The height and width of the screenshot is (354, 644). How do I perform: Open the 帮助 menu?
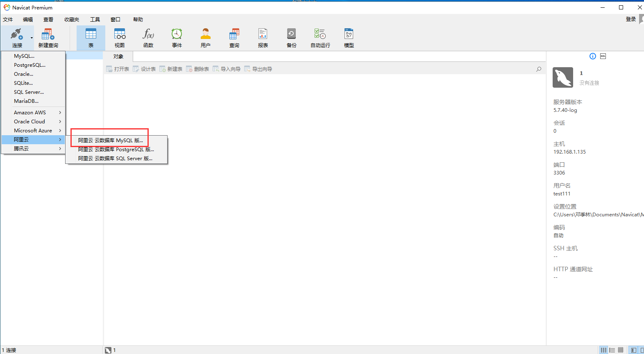coord(138,19)
